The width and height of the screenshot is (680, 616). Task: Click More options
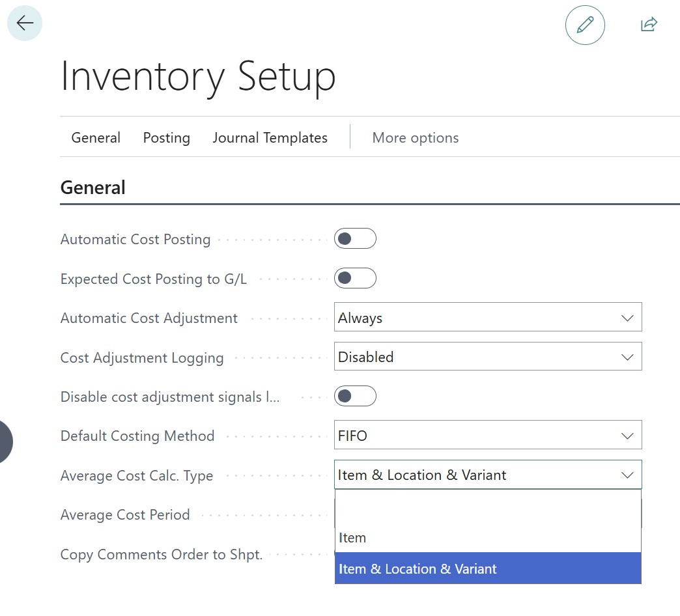pos(415,138)
